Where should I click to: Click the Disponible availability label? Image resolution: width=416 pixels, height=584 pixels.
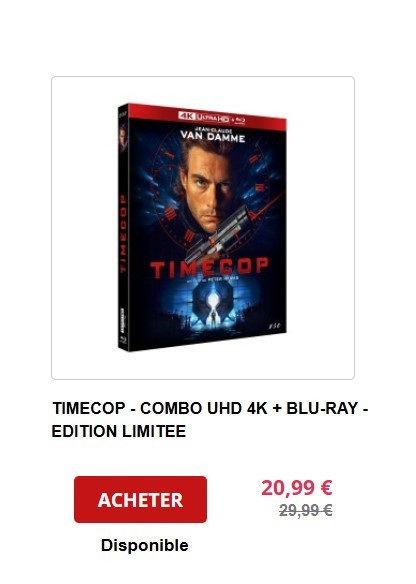coord(145,545)
